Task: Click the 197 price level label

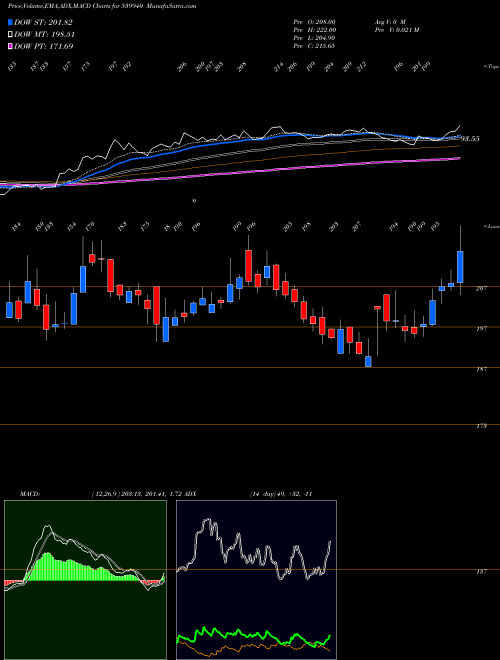Action: point(481,329)
